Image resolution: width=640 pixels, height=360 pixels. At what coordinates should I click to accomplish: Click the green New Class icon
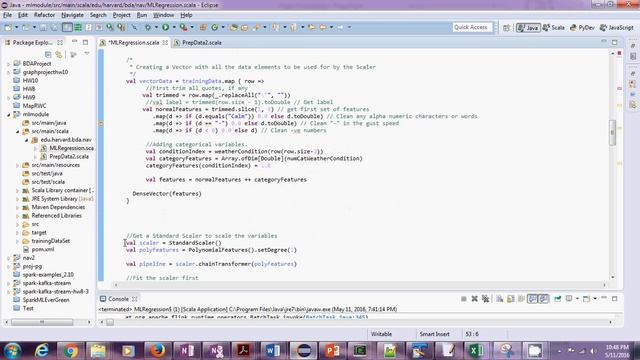click(214, 27)
